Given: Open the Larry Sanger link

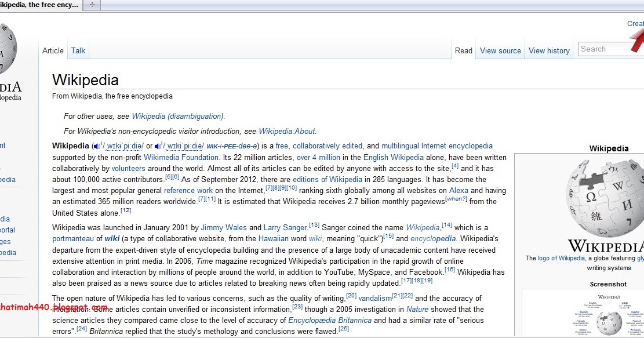Looking at the screenshot, I should (x=285, y=227).
